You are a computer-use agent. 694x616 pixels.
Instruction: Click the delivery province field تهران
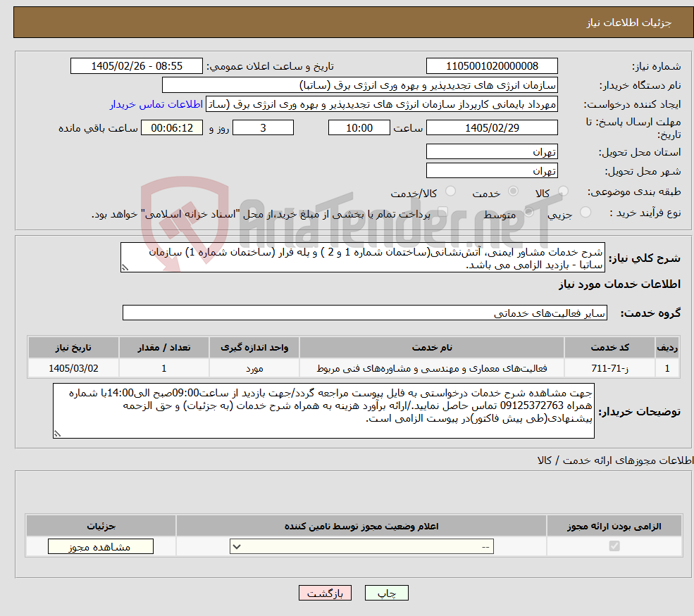coord(492,151)
